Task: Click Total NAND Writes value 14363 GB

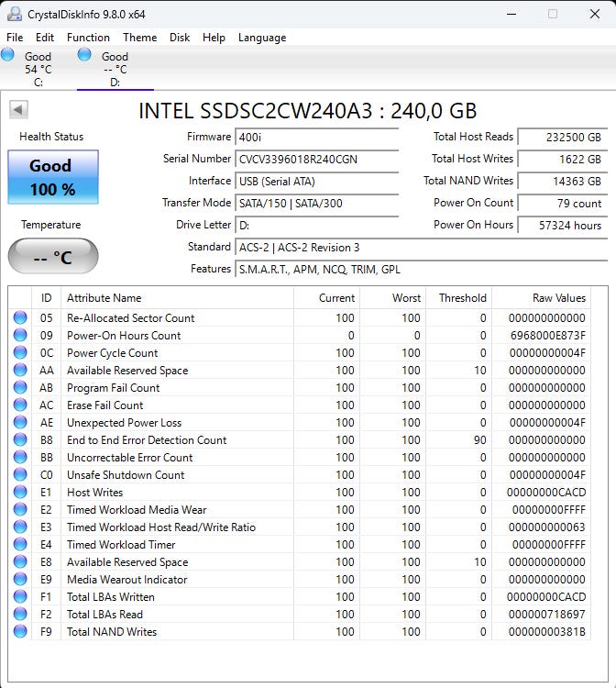Action: [x=563, y=181]
